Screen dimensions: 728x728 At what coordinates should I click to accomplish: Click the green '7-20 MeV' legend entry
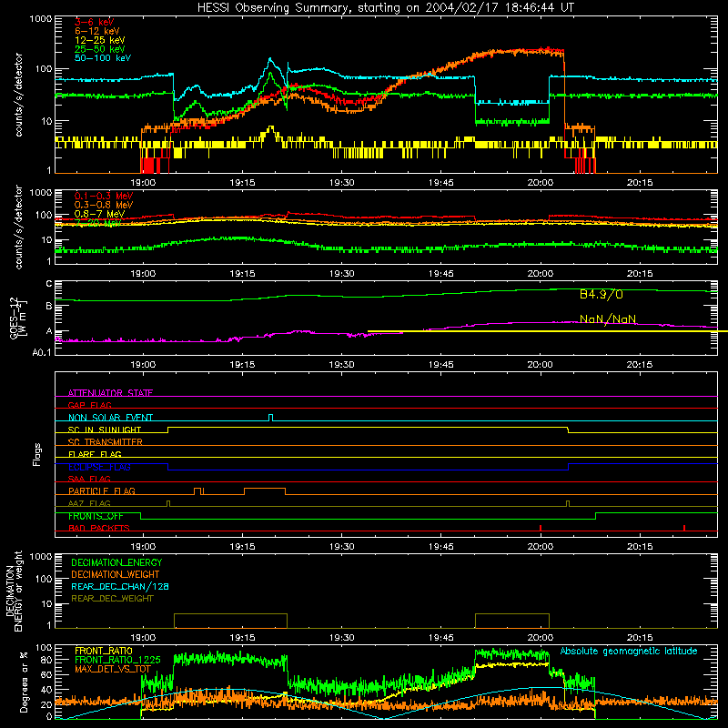pos(97,223)
